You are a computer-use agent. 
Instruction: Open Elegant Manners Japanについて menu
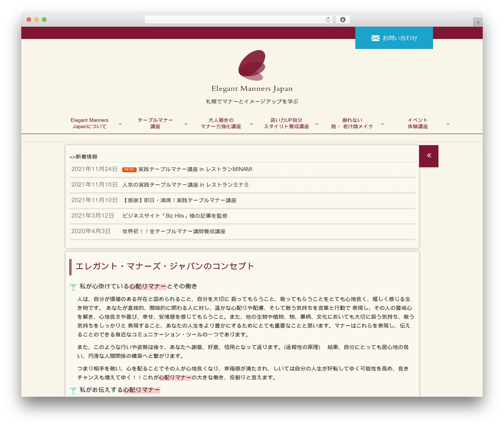(89, 123)
